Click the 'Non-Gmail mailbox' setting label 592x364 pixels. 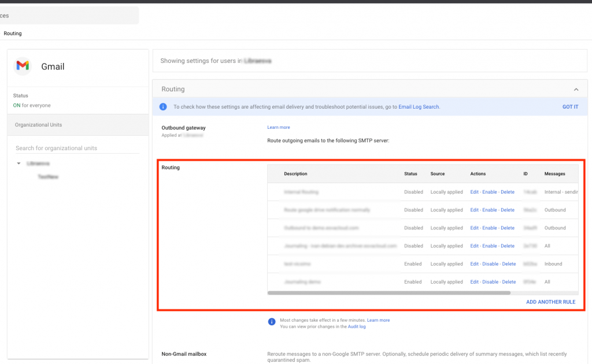[184, 354]
